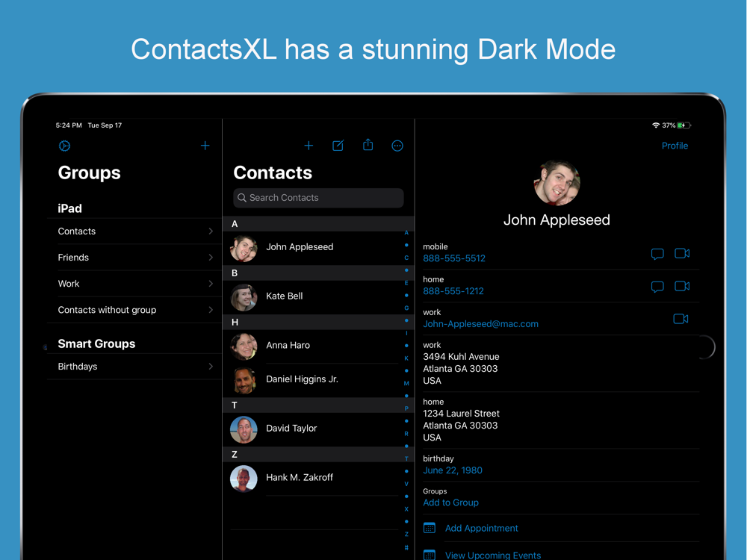The width and height of the screenshot is (747, 560).
Task: Email John-Appleseed@mac.com
Action: click(x=480, y=324)
